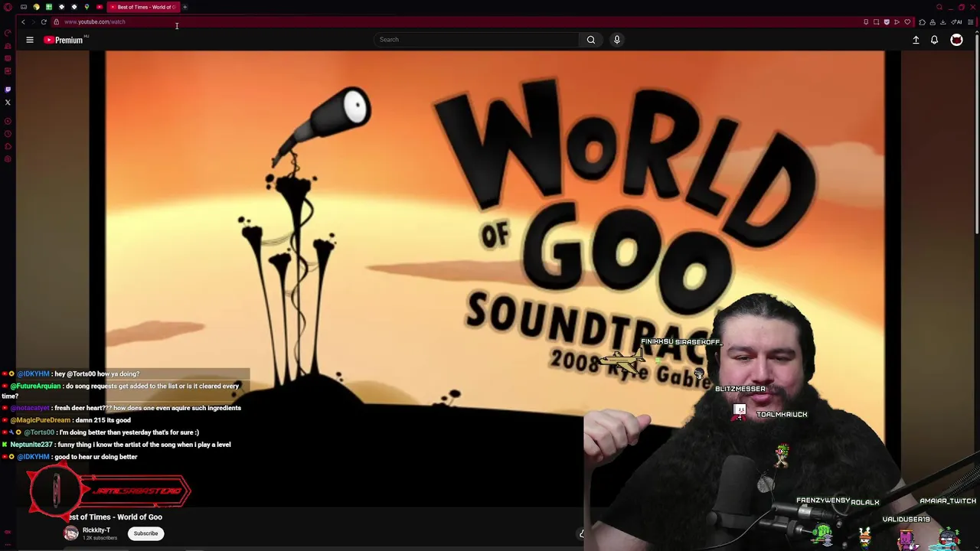Select the Best of Times tab
Image resolution: width=980 pixels, height=551 pixels.
pyautogui.click(x=143, y=7)
